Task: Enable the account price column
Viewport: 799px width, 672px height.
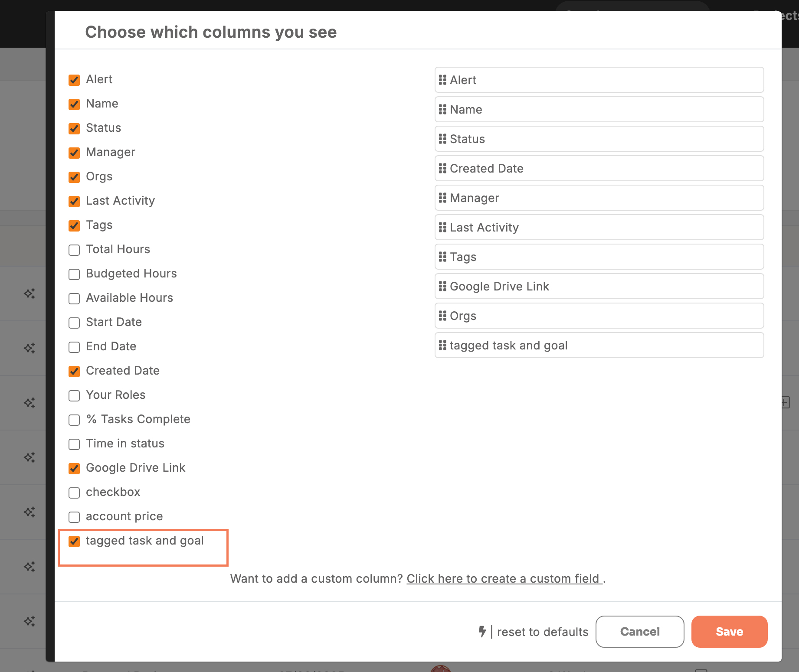Action: point(74,517)
